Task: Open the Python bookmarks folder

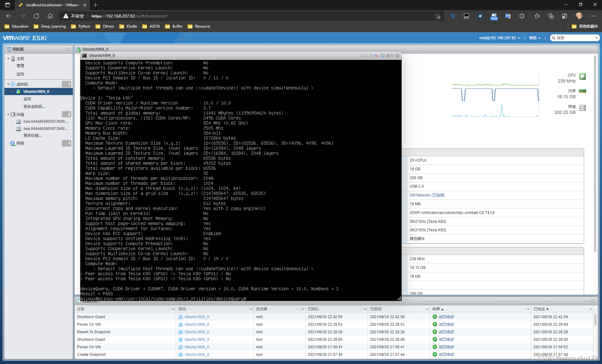Action: 81,26
